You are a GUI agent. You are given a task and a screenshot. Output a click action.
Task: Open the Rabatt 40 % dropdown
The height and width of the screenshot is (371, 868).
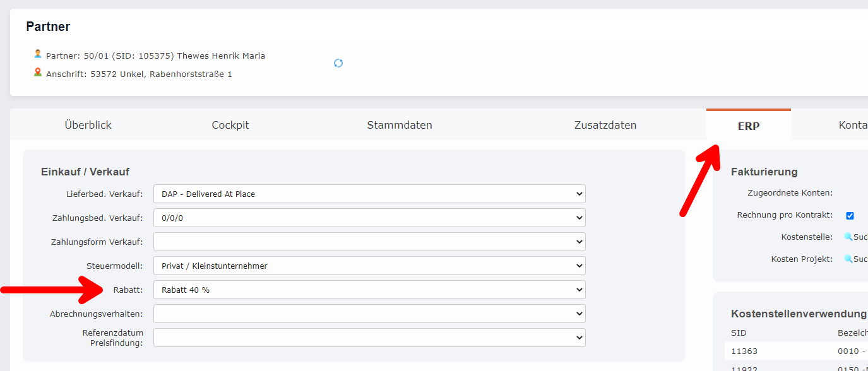point(369,290)
